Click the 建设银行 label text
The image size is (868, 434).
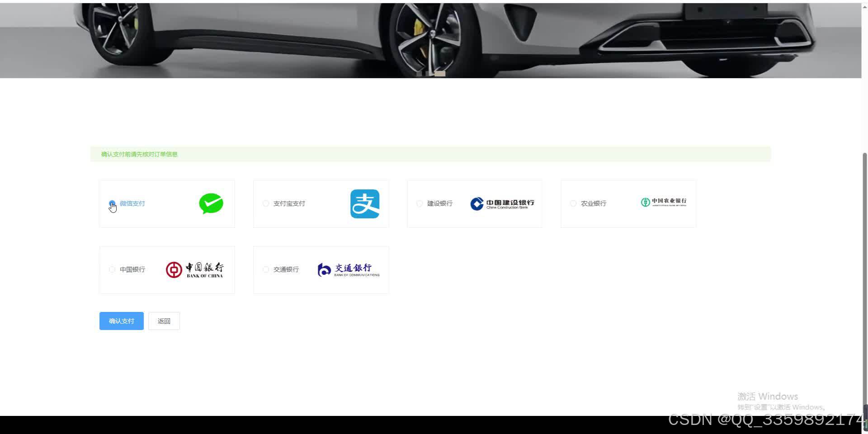(440, 203)
